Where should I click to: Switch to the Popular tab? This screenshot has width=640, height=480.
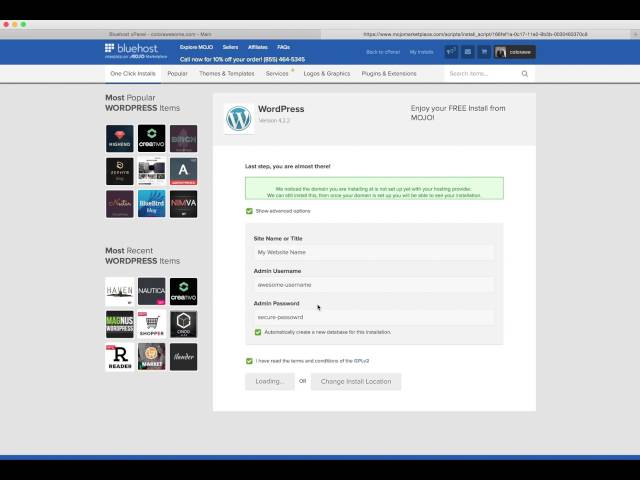point(177,74)
